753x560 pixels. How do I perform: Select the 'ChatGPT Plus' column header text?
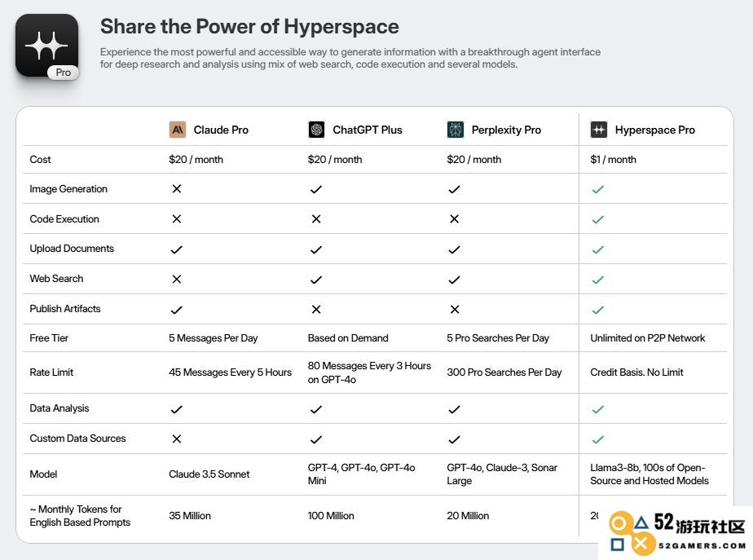pos(368,130)
